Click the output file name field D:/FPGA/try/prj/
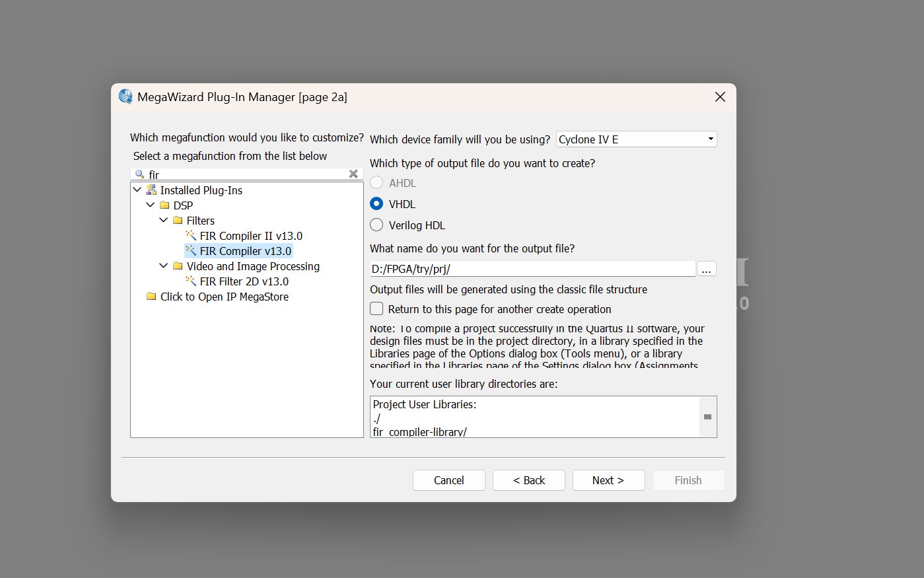The width and height of the screenshot is (924, 578). coord(532,269)
